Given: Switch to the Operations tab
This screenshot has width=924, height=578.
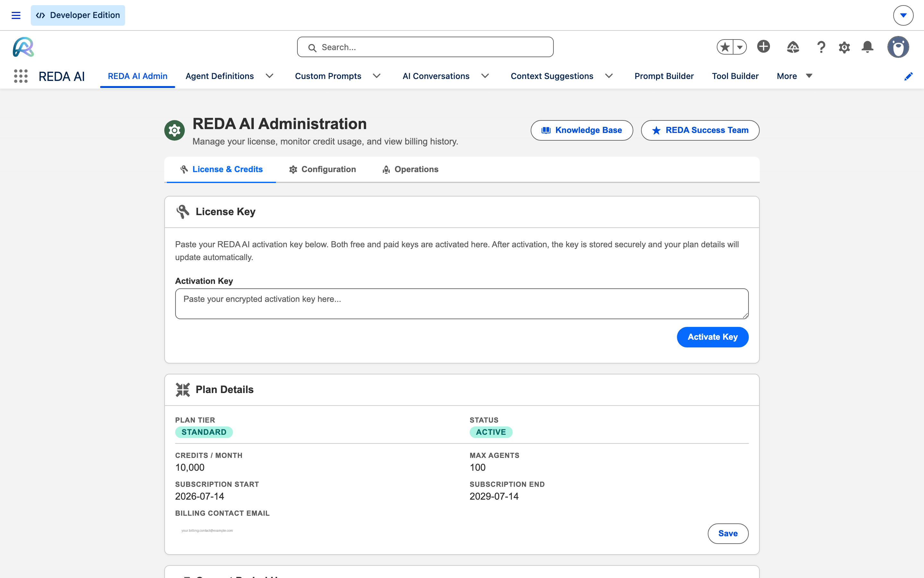Looking at the screenshot, I should tap(410, 169).
